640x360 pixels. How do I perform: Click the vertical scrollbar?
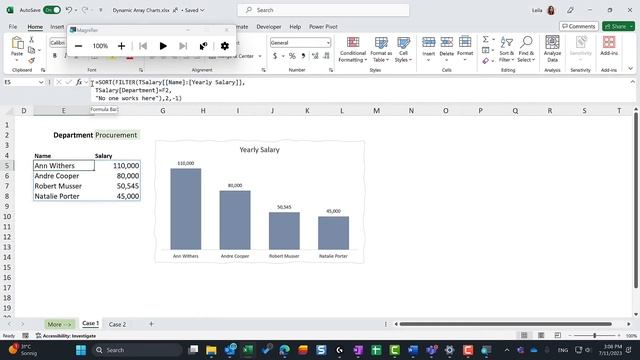coord(636,200)
